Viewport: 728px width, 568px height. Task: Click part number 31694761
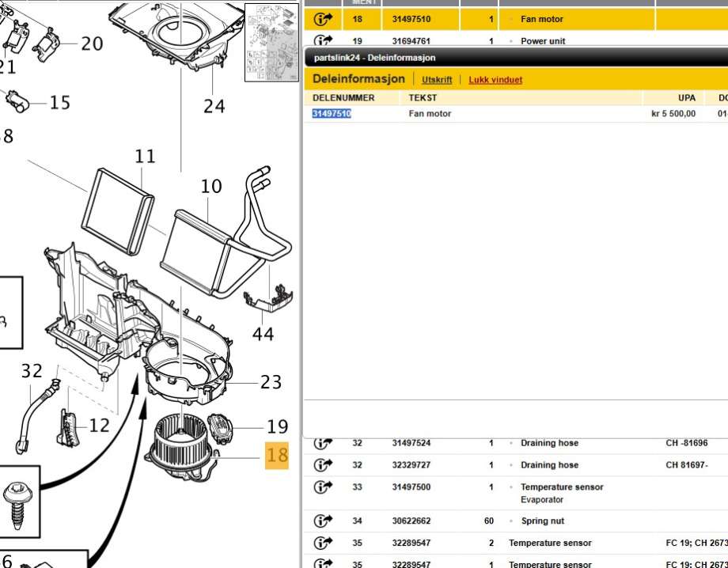pyautogui.click(x=411, y=41)
